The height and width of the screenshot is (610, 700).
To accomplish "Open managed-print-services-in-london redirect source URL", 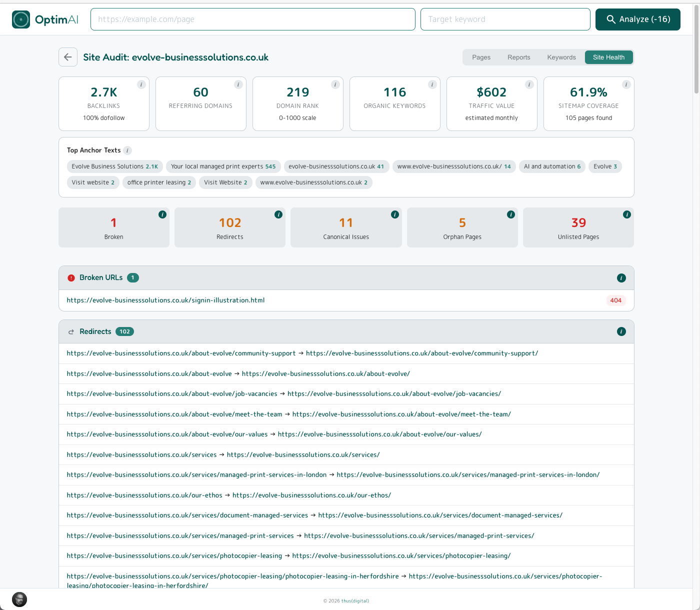I will tap(196, 475).
